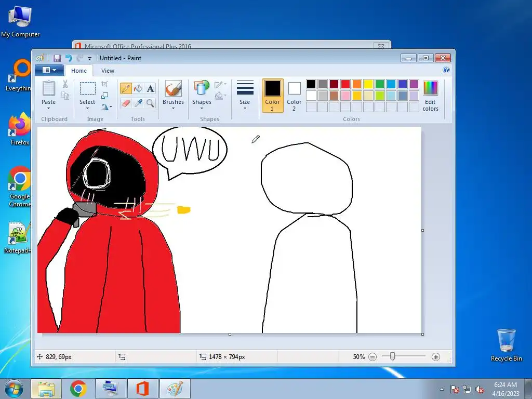Open Customize Quick Access Toolbar dropdown
Image resolution: width=532 pixels, height=399 pixels.
(x=89, y=58)
